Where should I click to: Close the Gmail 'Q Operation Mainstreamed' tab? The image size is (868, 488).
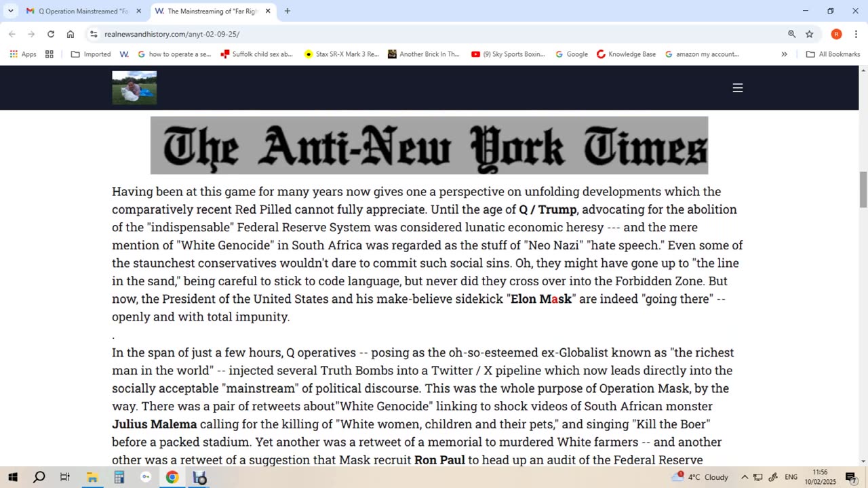click(139, 11)
